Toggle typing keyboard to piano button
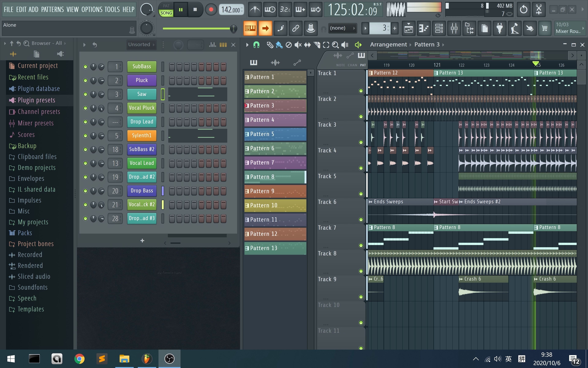 coord(250,29)
